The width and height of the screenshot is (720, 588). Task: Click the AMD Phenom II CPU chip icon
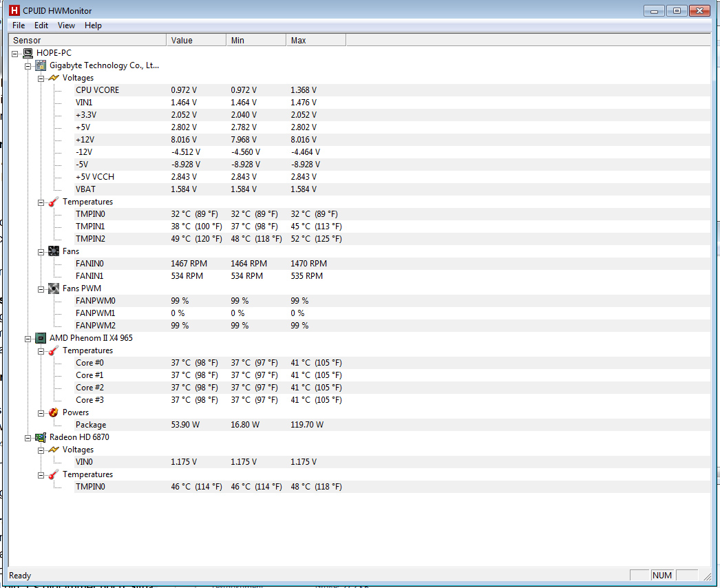click(x=41, y=338)
